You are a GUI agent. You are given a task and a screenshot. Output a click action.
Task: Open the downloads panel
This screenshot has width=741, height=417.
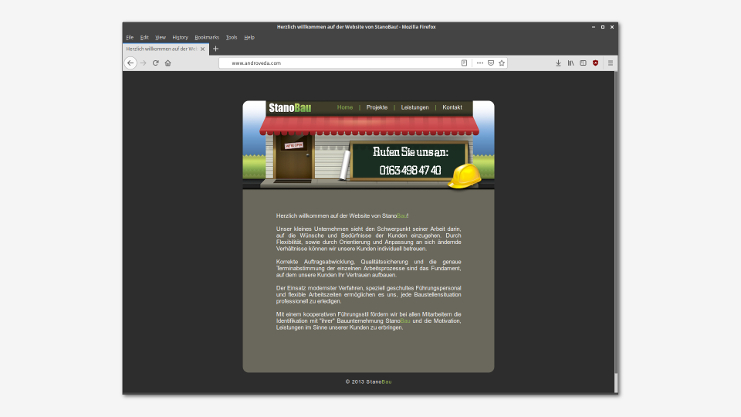tap(558, 63)
